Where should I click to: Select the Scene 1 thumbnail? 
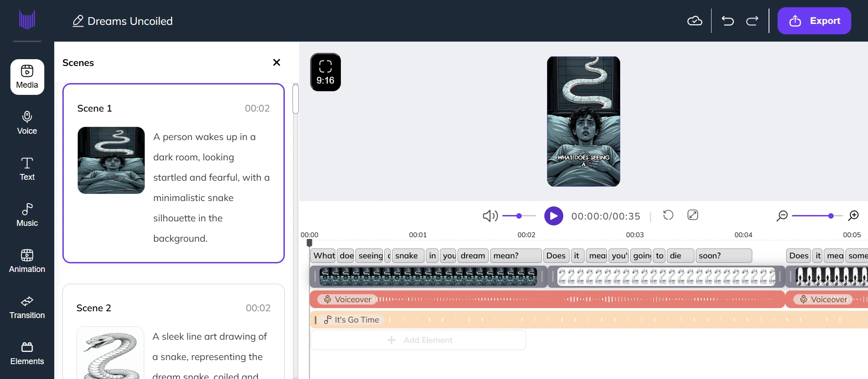point(111,160)
